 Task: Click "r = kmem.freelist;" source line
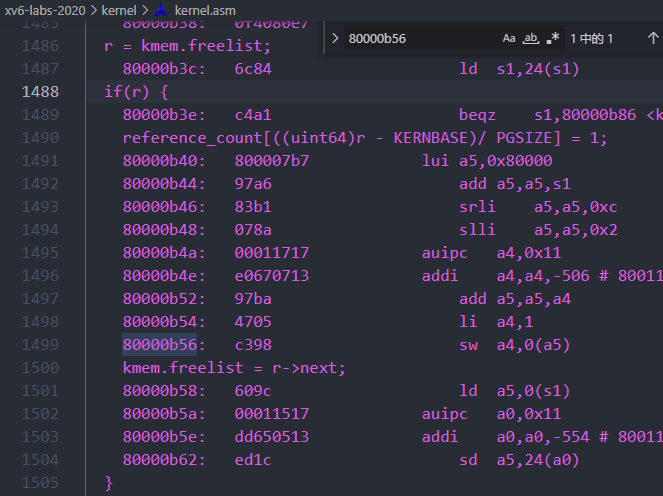click(187, 46)
